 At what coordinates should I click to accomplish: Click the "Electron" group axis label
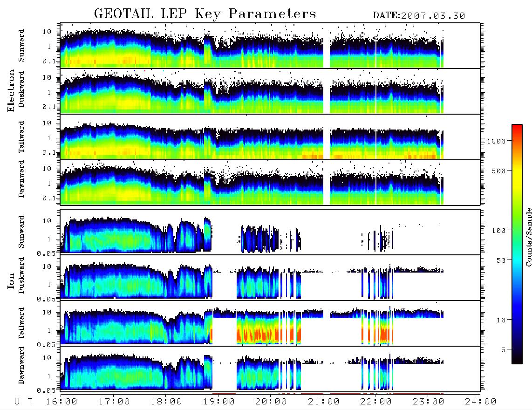(x=11, y=91)
